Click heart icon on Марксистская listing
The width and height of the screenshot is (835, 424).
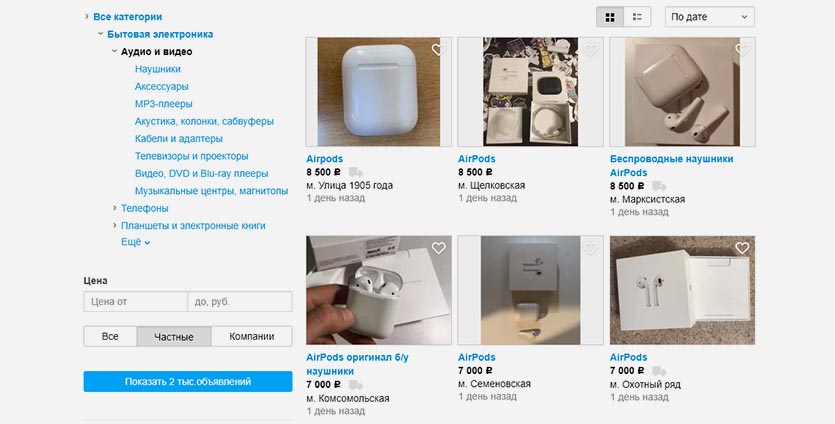[x=742, y=50]
